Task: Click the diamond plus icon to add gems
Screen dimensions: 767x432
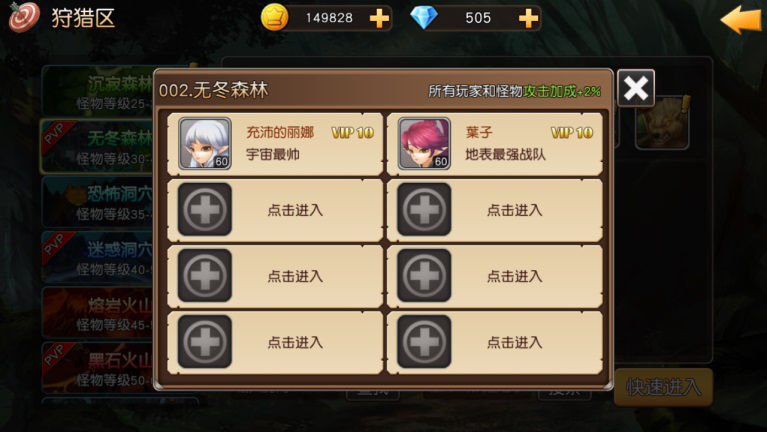Action: pos(528,19)
